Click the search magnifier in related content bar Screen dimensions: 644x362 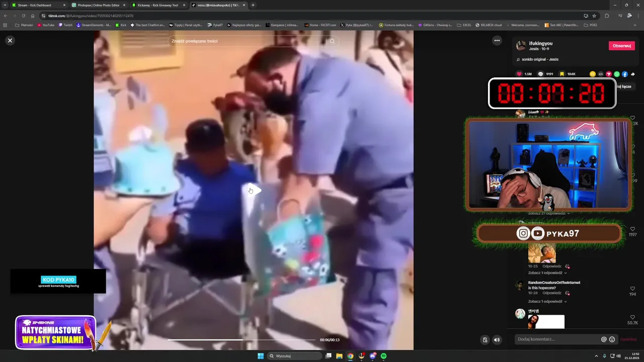[x=332, y=41]
